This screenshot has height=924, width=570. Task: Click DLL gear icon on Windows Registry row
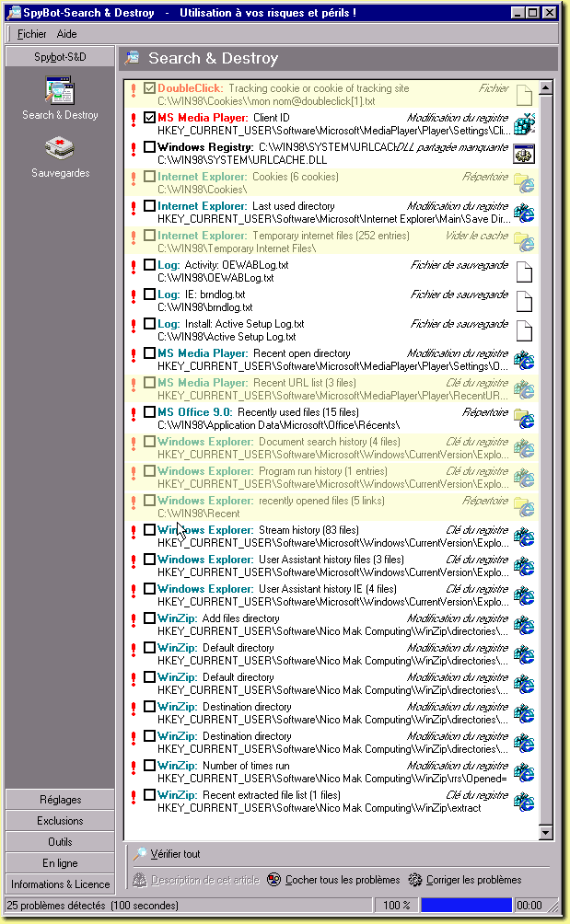[x=524, y=154]
